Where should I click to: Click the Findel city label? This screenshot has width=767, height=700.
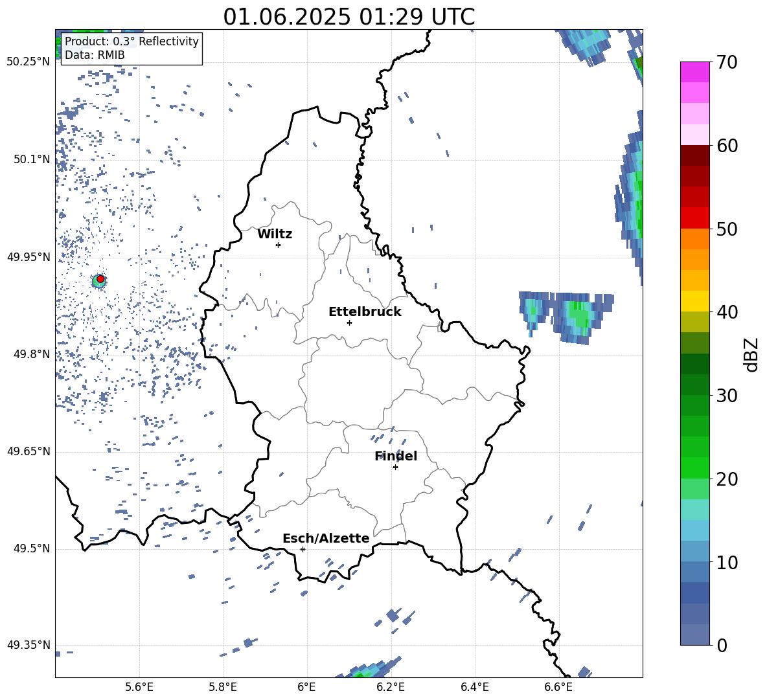coord(396,456)
